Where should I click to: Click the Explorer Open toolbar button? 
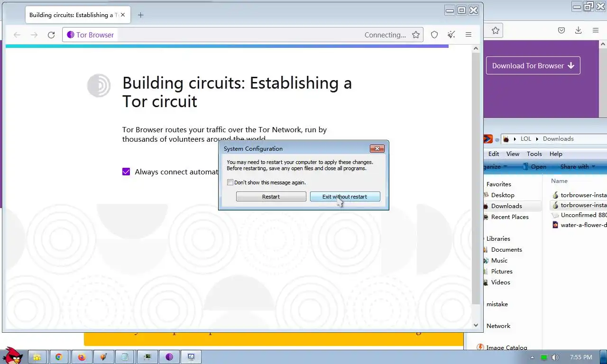(534, 167)
